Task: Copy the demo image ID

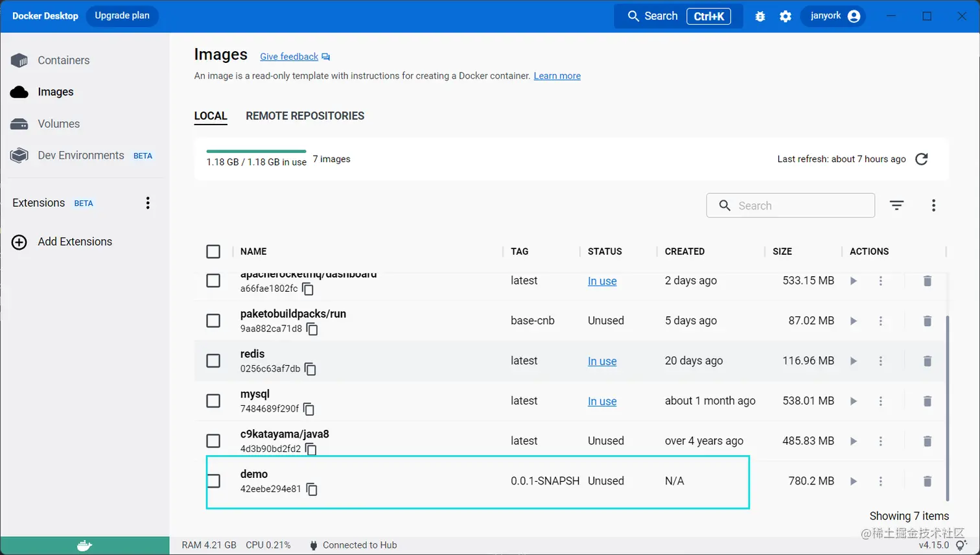Action: (312, 490)
